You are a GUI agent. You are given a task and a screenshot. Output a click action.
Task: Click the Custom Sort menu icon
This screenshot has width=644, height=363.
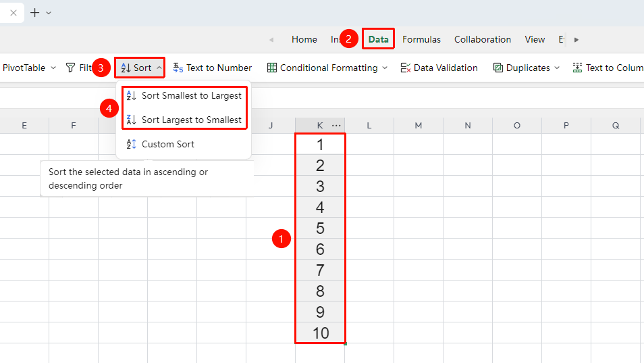131,144
